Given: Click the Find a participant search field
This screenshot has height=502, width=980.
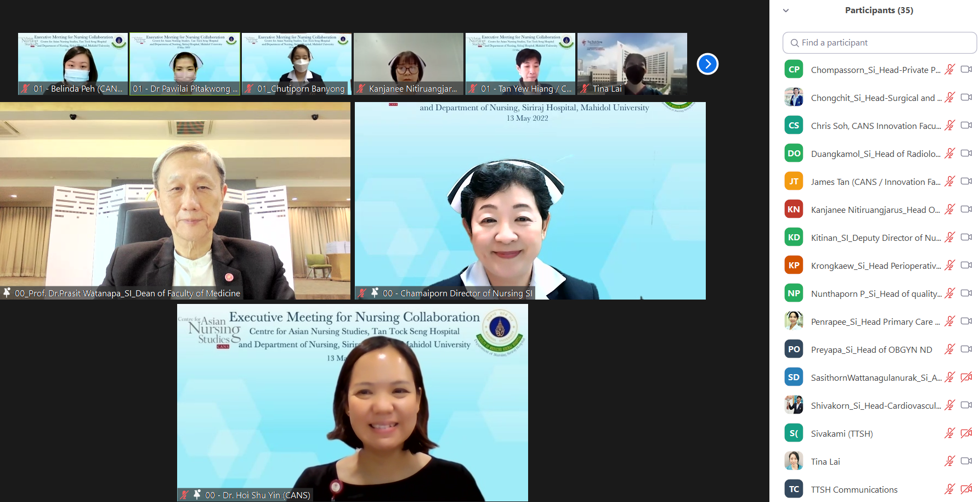Looking at the screenshot, I should [880, 43].
